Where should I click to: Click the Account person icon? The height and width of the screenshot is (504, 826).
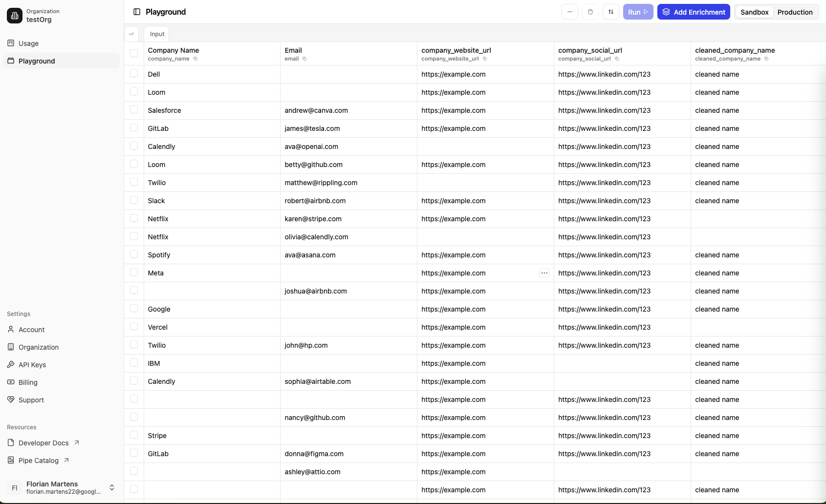coord(11,329)
